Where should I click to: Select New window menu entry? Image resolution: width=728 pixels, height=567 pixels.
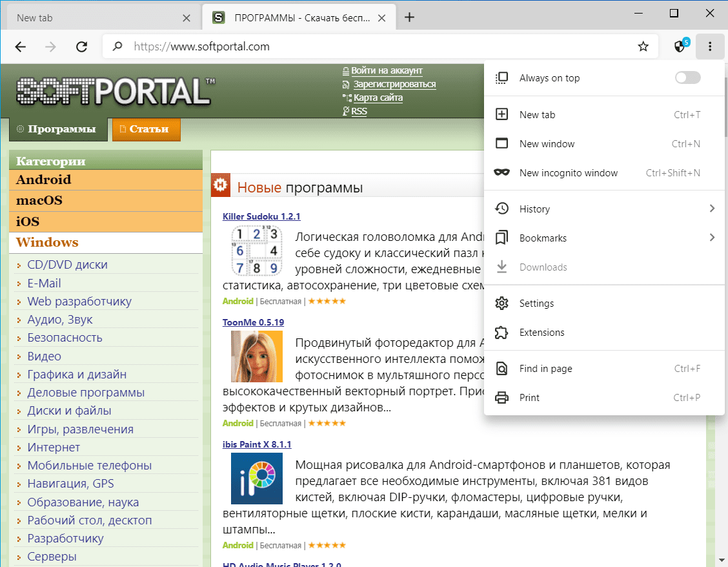click(604, 143)
